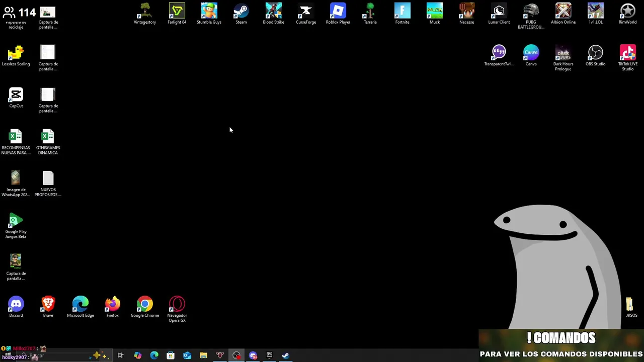The image size is (644, 362).
Task: Select the TransparentTwitch chat icon
Action: click(499, 56)
